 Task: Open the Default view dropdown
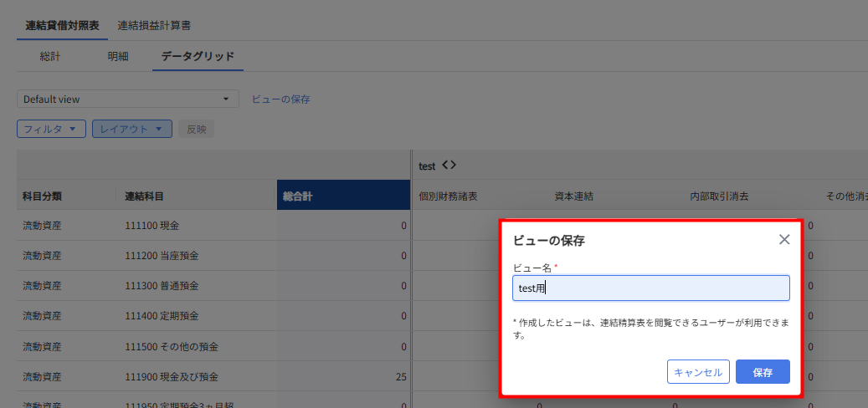[x=128, y=99]
